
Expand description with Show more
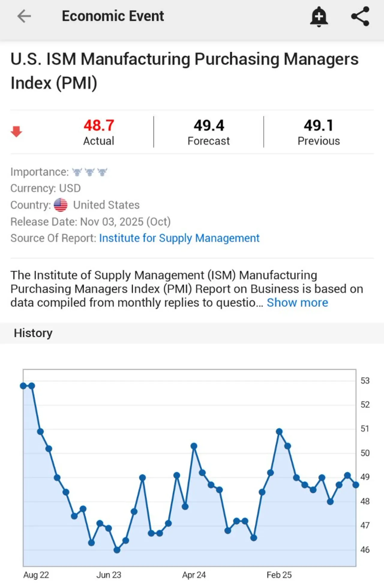(x=297, y=303)
